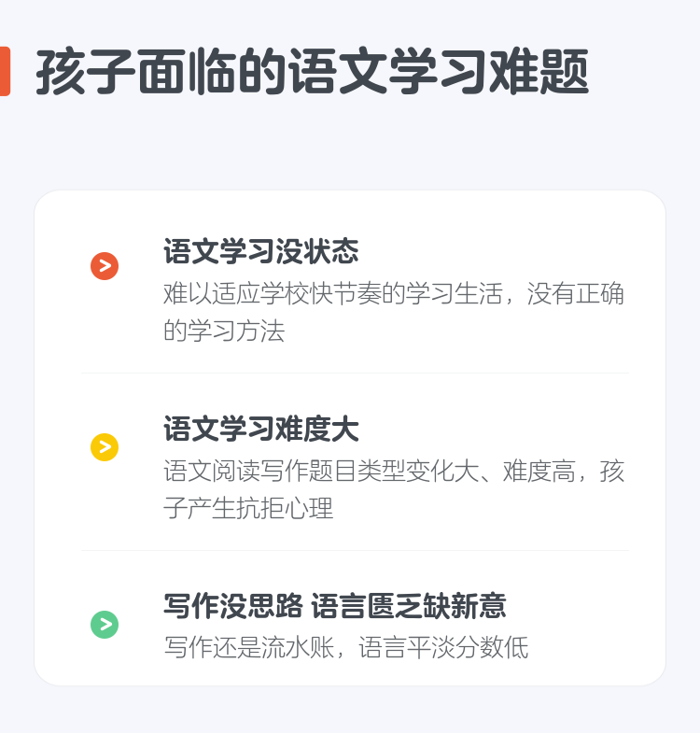This screenshot has width=700, height=733.
Task: Click the description 写作还是流水账，语言平淡分数低
Action: click(x=345, y=647)
